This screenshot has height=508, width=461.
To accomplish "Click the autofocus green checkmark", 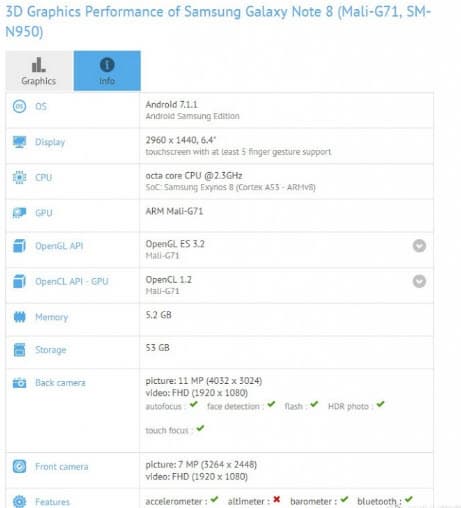I will pyautogui.click(x=194, y=405).
